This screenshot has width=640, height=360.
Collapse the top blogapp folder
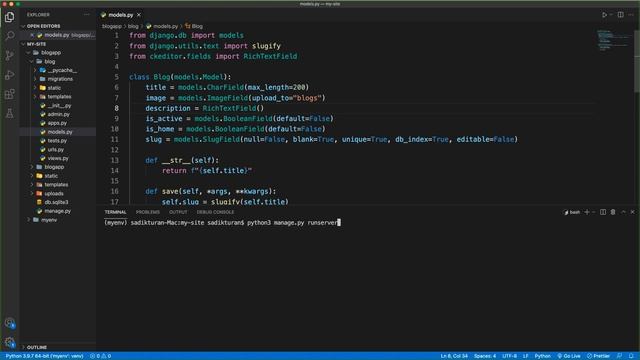tap(51, 53)
